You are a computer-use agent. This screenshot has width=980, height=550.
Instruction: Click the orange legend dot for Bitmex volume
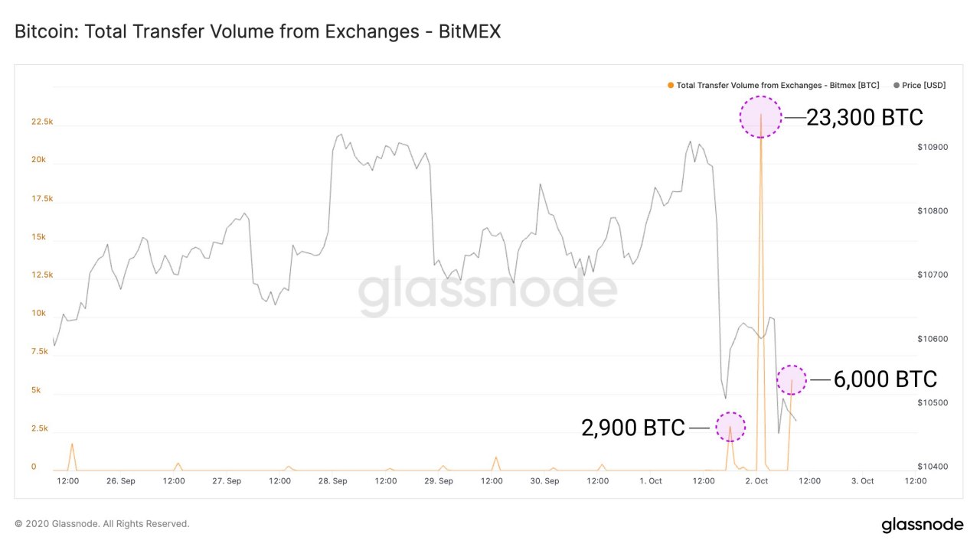671,85
